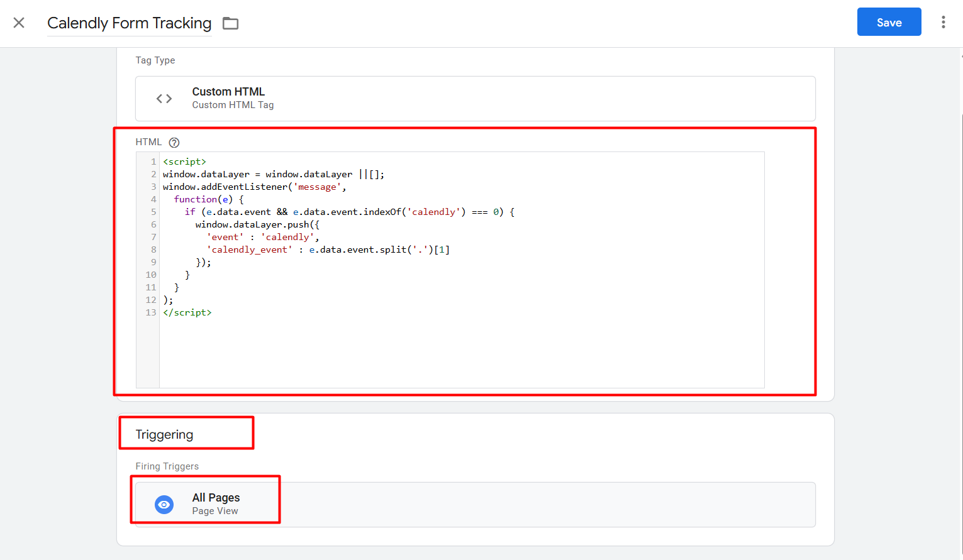Screen dimensions: 963x560
Task: Click the All Pages trigger eye icon
Action: click(164, 505)
